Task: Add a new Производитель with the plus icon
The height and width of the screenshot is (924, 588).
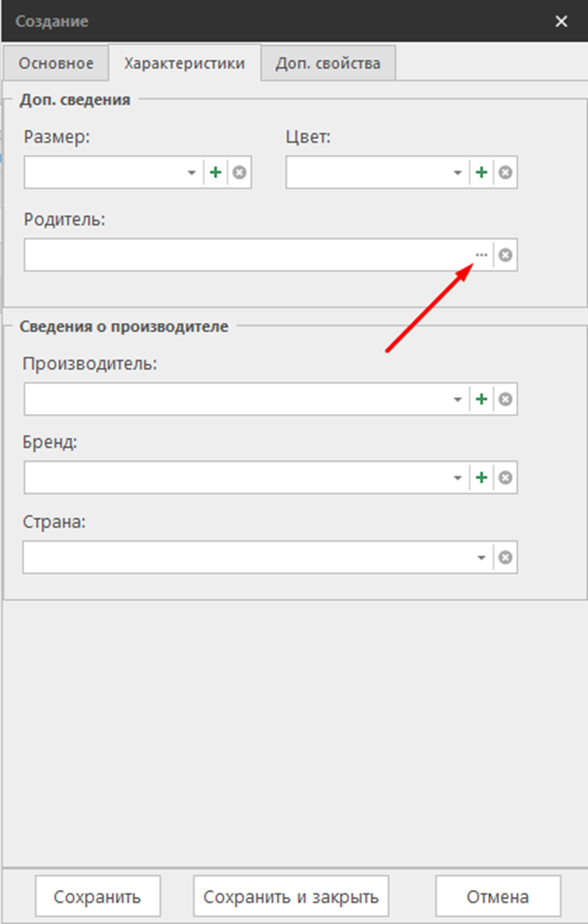Action: click(x=481, y=399)
